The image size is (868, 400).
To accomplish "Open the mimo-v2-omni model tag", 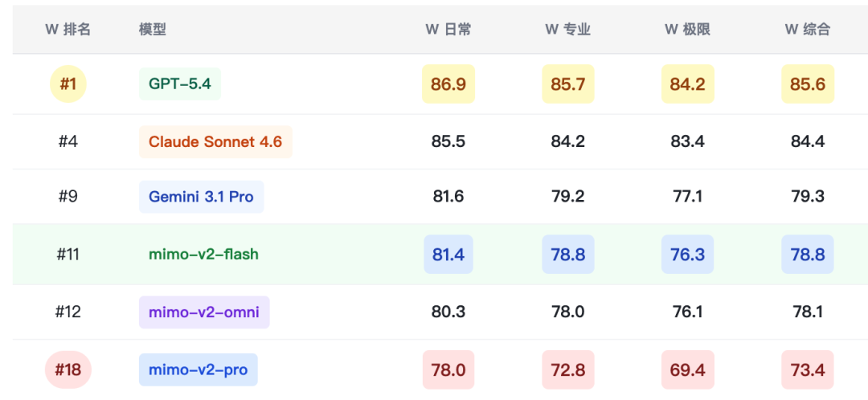I will tap(203, 312).
